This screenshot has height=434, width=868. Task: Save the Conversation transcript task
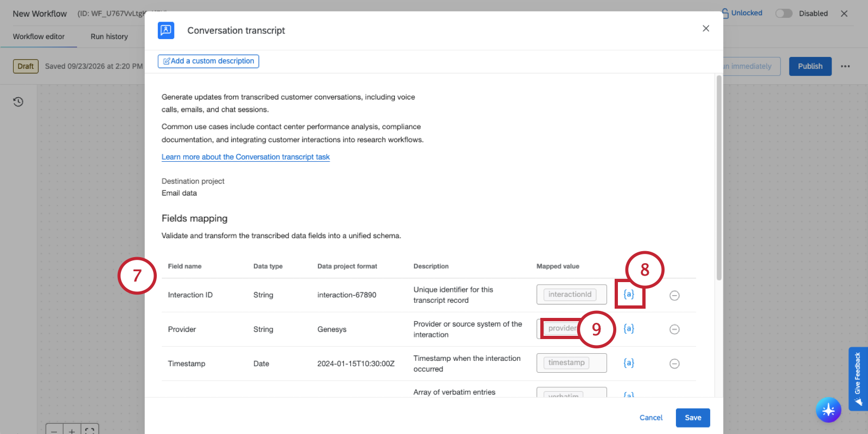pos(693,418)
